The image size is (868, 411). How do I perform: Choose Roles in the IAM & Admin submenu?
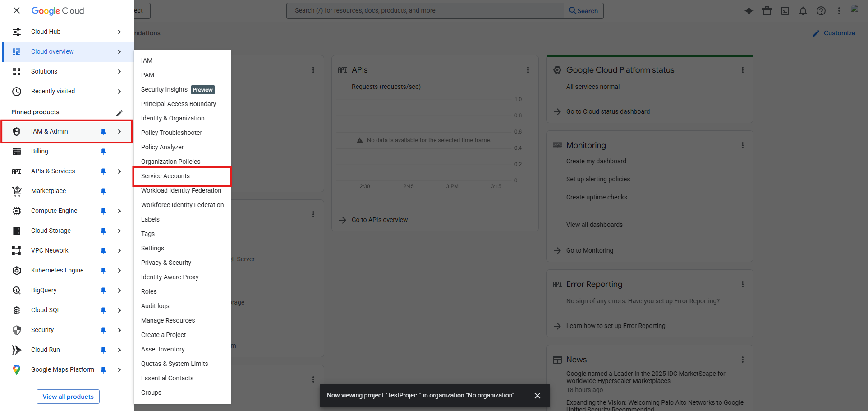[149, 291]
